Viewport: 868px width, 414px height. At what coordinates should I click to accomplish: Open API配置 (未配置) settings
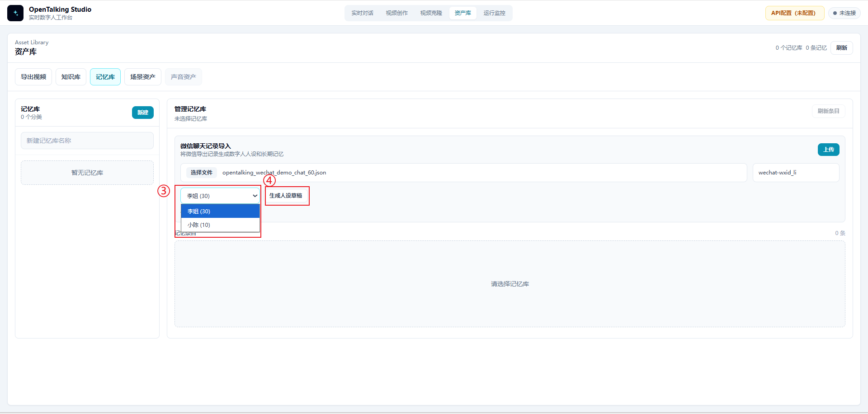(x=795, y=13)
